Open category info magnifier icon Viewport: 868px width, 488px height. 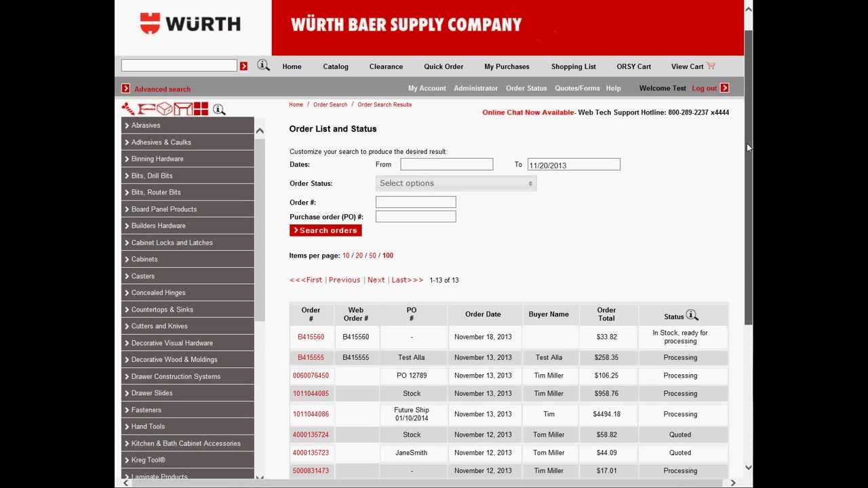(x=219, y=109)
